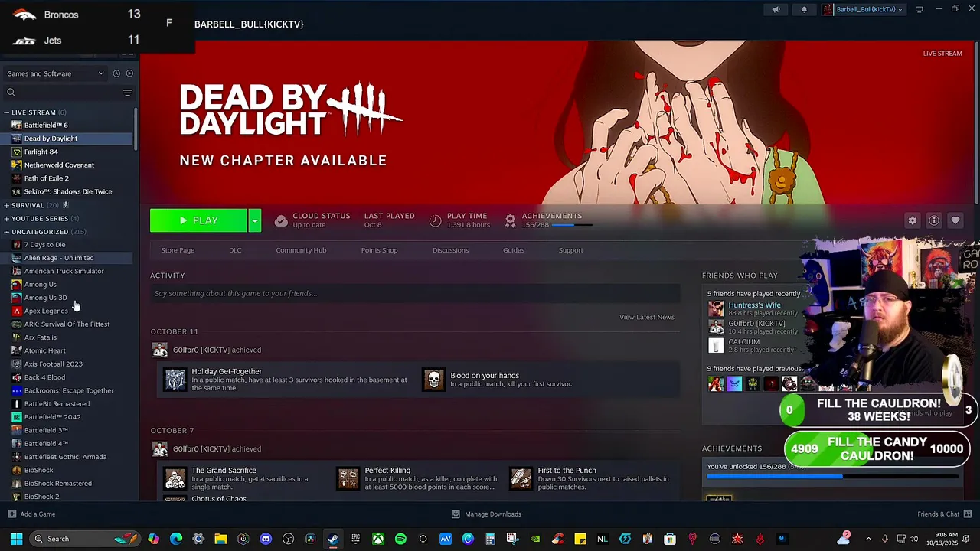Open game settings gear icon

[x=913, y=220]
